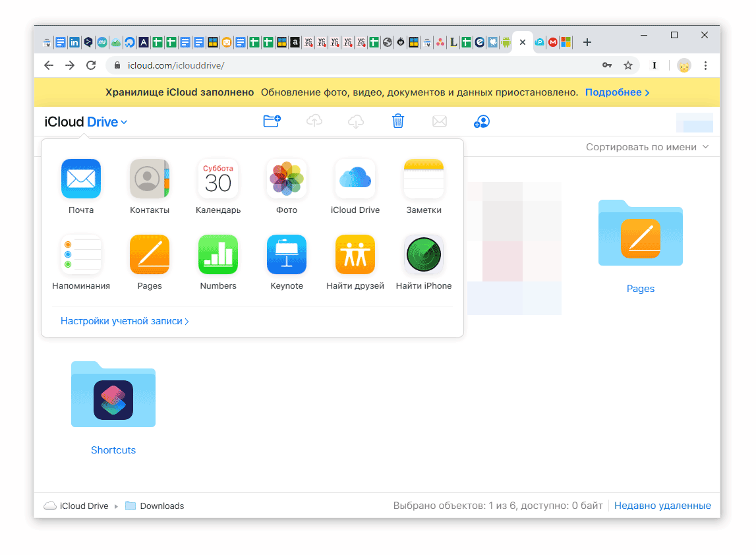The image size is (756, 555).
Task: Open Заметки notes app
Action: tap(424, 179)
